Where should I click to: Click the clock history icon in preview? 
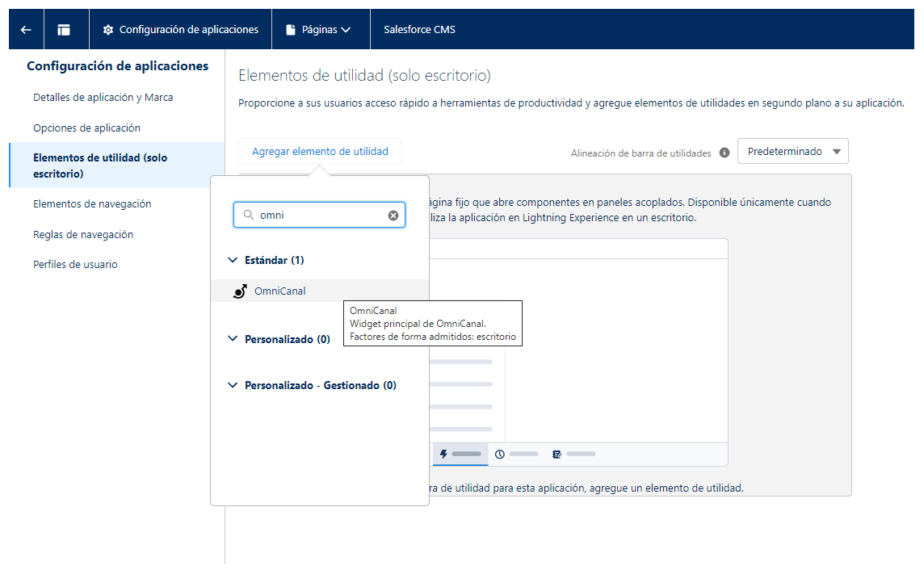coord(500,454)
